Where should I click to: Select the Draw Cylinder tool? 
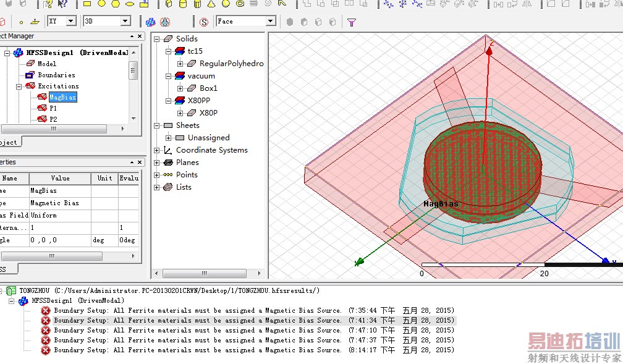(183, 4)
